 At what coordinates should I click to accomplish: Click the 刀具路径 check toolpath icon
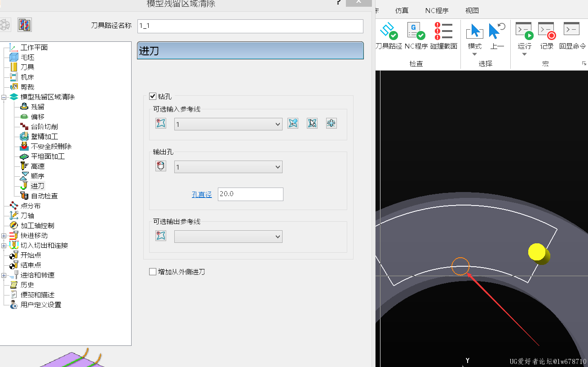389,31
